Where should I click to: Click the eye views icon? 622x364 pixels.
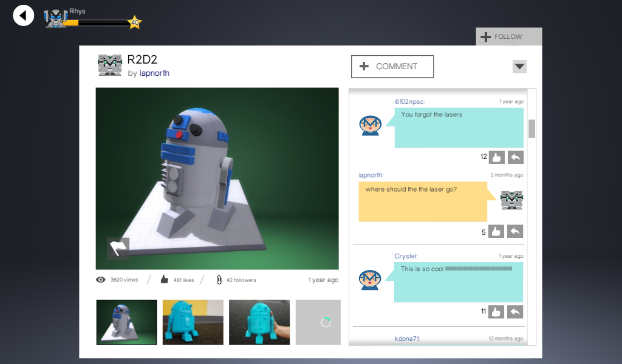(x=101, y=280)
